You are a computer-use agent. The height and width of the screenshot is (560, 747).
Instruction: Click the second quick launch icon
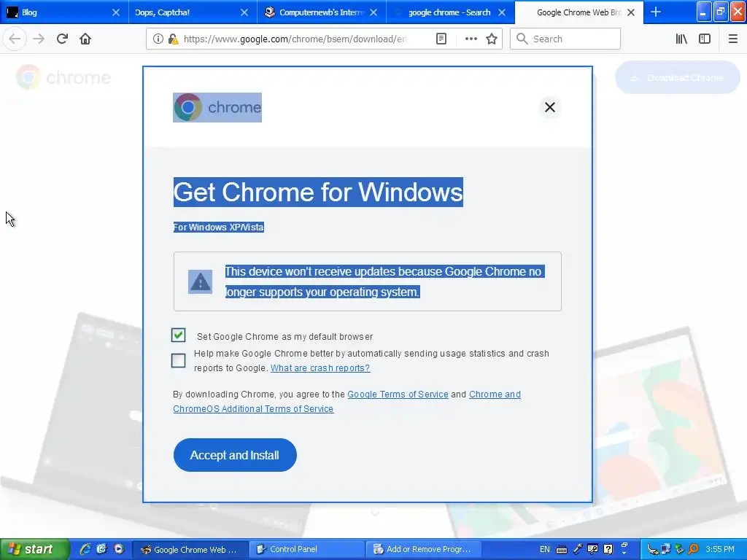point(101,549)
